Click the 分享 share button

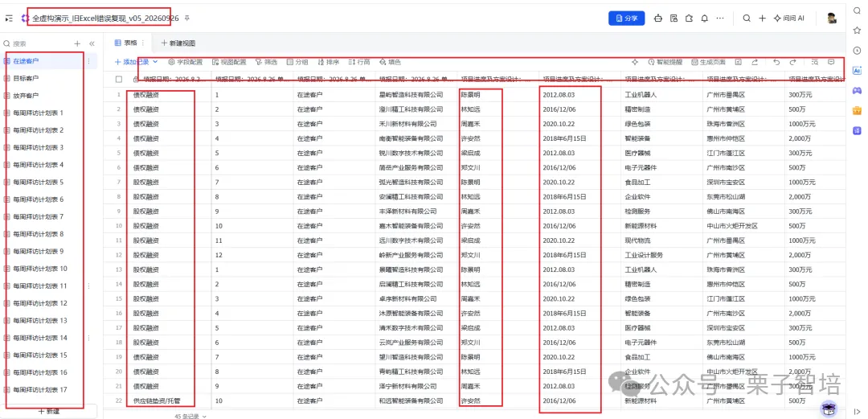point(627,18)
